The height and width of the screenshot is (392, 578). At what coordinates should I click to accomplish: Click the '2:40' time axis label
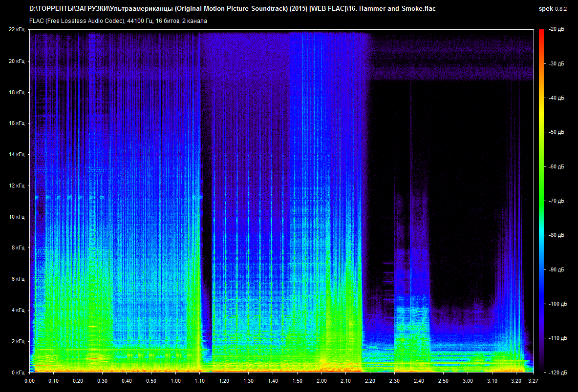tap(419, 381)
